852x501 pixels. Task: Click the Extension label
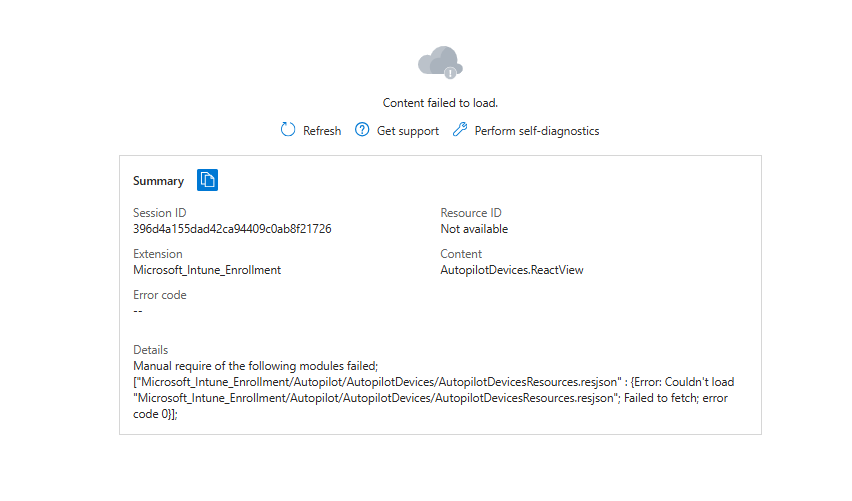point(158,254)
